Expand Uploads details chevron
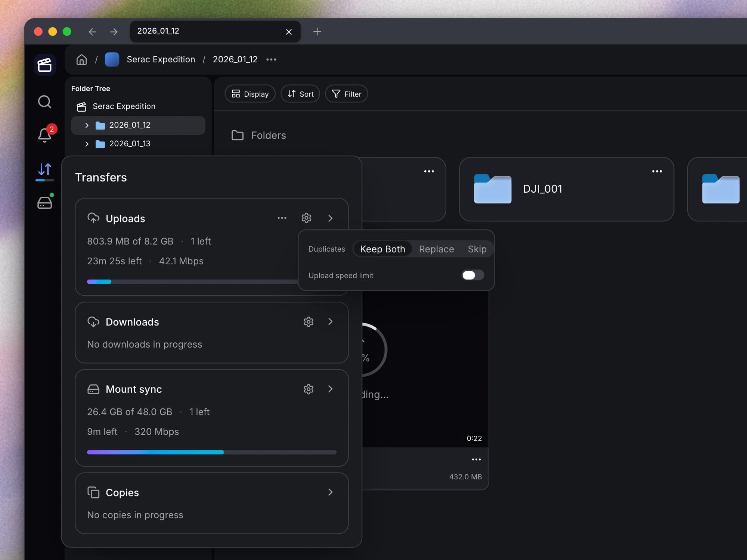The image size is (747, 560). coord(330,218)
